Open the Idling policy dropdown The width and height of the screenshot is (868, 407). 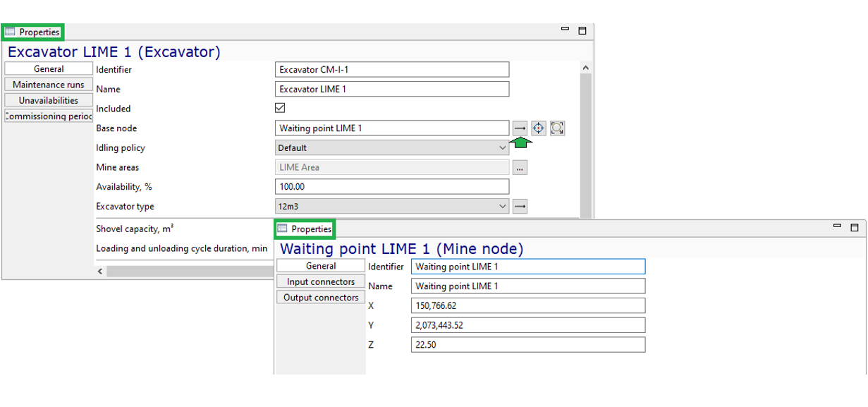point(392,147)
